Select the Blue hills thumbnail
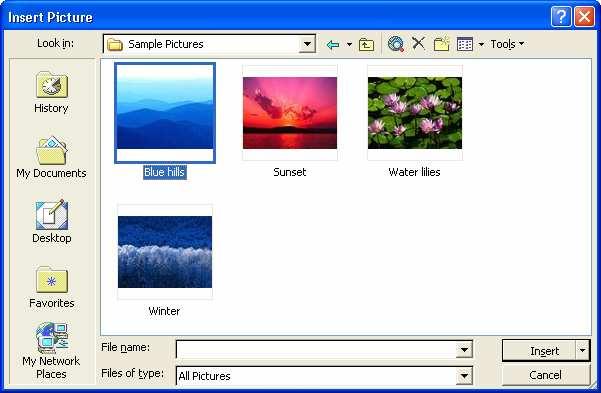The image size is (601, 393). point(165,113)
